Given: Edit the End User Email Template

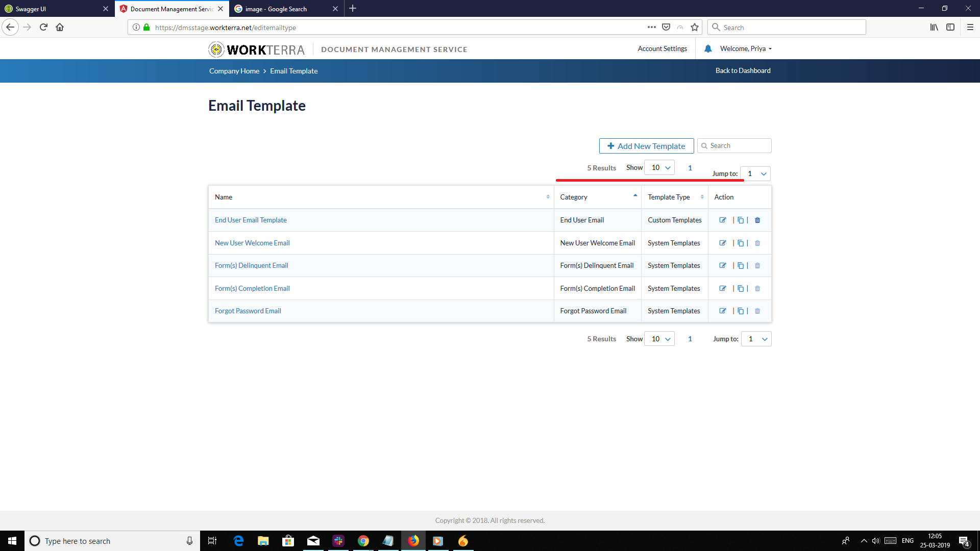Looking at the screenshot, I should pos(723,220).
